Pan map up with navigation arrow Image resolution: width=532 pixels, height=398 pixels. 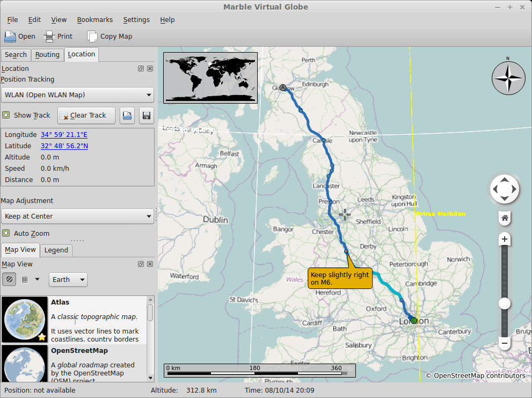click(505, 180)
